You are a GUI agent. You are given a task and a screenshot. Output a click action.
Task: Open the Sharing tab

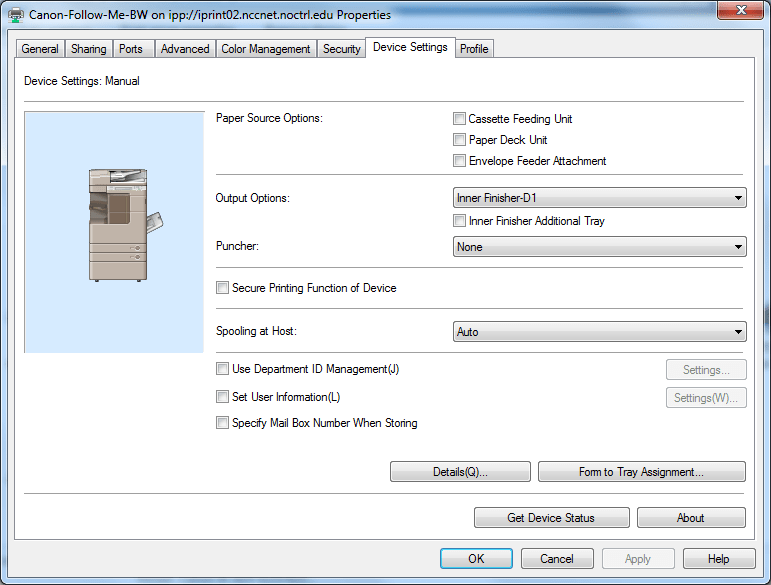[89, 49]
